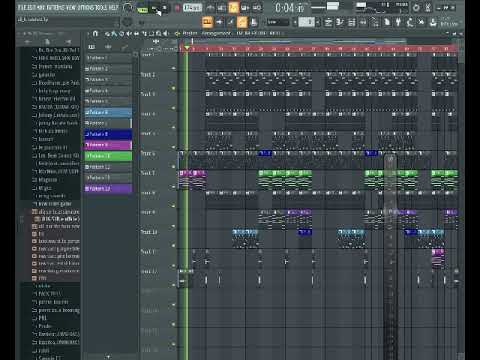This screenshot has width=480, height=360.
Task: Open the global snap dropdown
Action: coord(278,22)
